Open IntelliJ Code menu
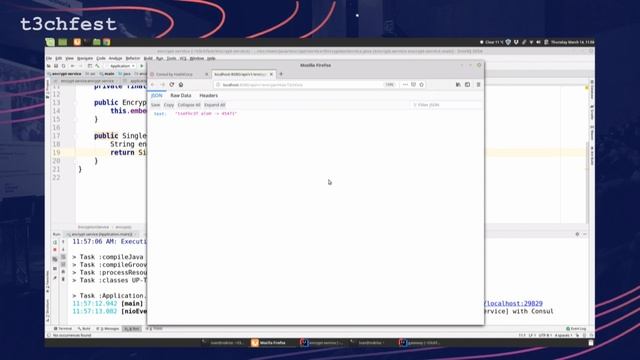 101,58
